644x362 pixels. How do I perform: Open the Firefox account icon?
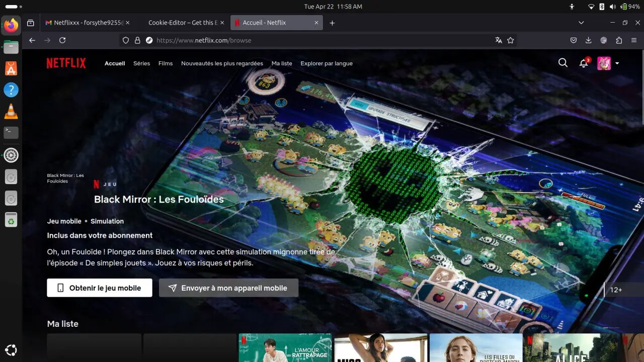[x=604, y=40]
